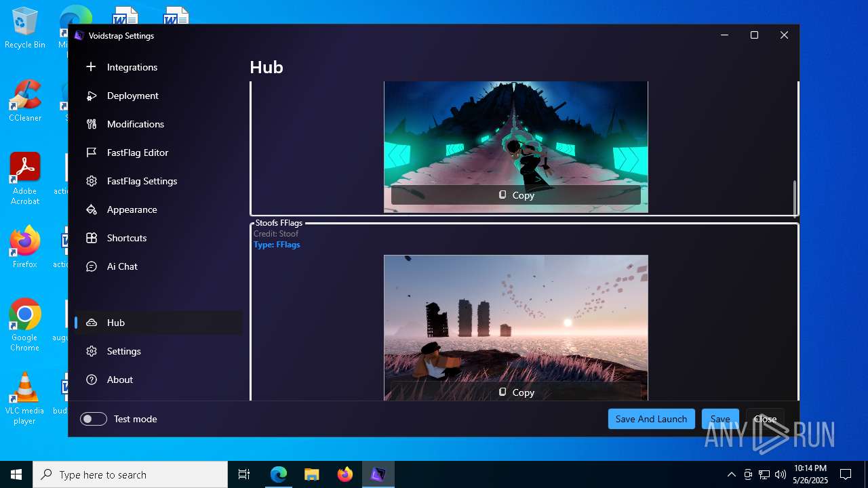Click the taskbar search box
Screen dimensions: 868x488
(x=130, y=474)
